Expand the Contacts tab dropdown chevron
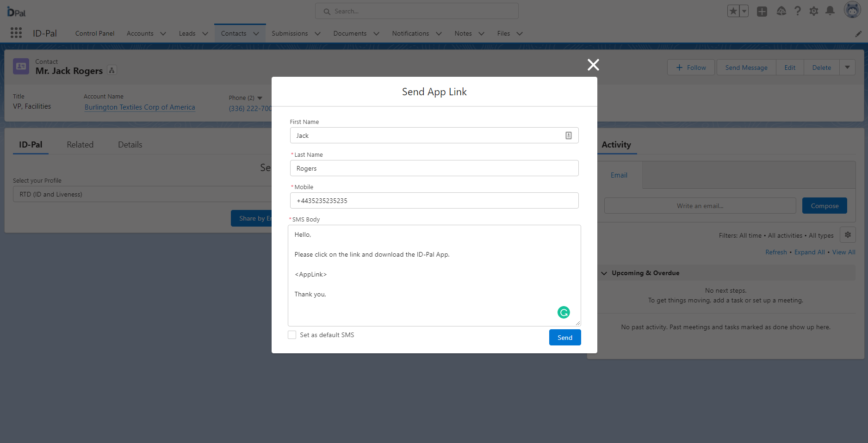This screenshot has width=868, height=443. pos(256,34)
